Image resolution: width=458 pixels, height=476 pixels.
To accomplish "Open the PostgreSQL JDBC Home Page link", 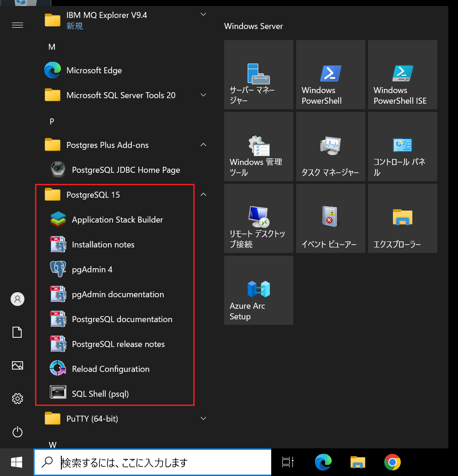I will 122,170.
